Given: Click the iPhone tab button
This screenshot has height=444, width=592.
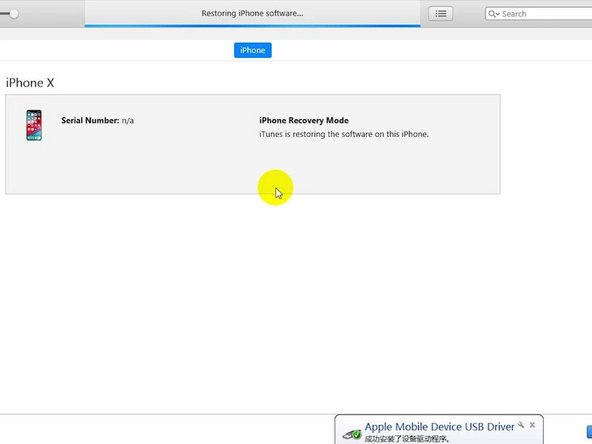Looking at the screenshot, I should coord(253,50).
